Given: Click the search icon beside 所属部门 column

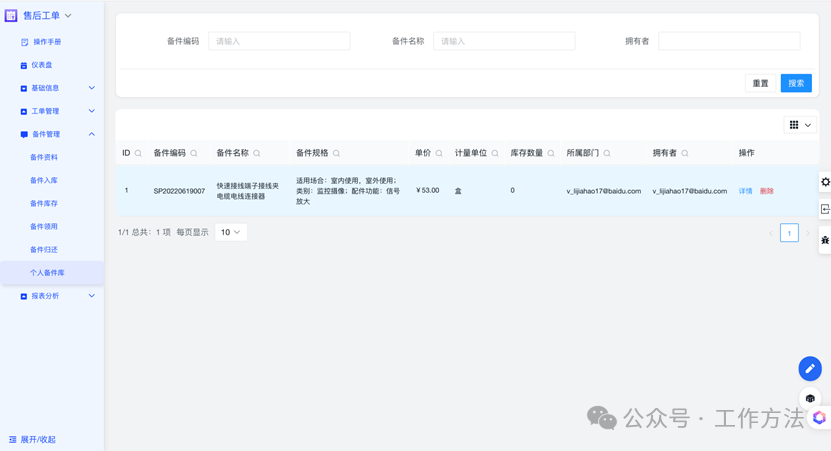Looking at the screenshot, I should click(607, 154).
